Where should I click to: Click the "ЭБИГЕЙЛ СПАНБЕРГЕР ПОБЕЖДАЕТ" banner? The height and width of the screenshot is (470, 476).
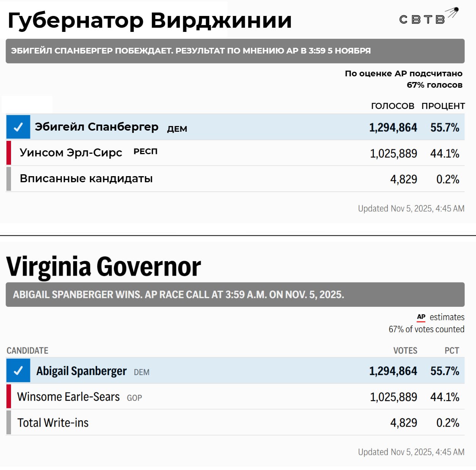coord(235,51)
